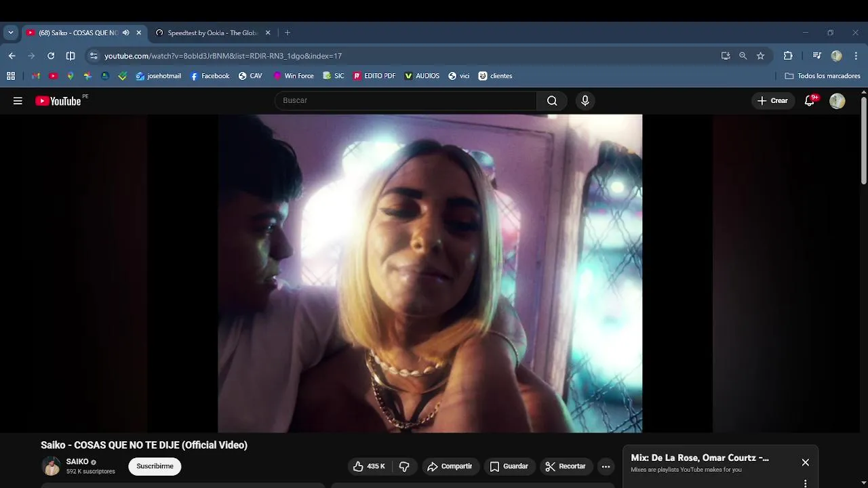Open YouTube account avatar menu
Image resolution: width=868 pixels, height=488 pixels.
(837, 101)
